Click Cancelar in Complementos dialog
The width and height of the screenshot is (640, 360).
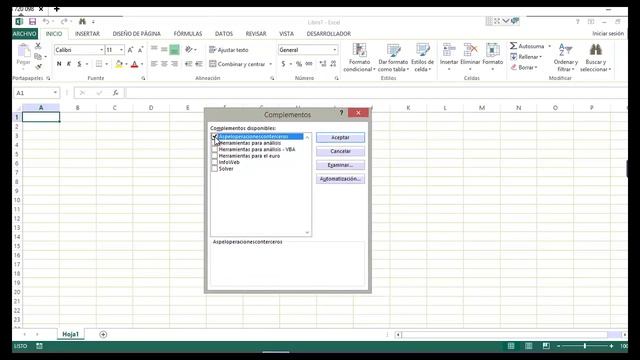tap(340, 151)
